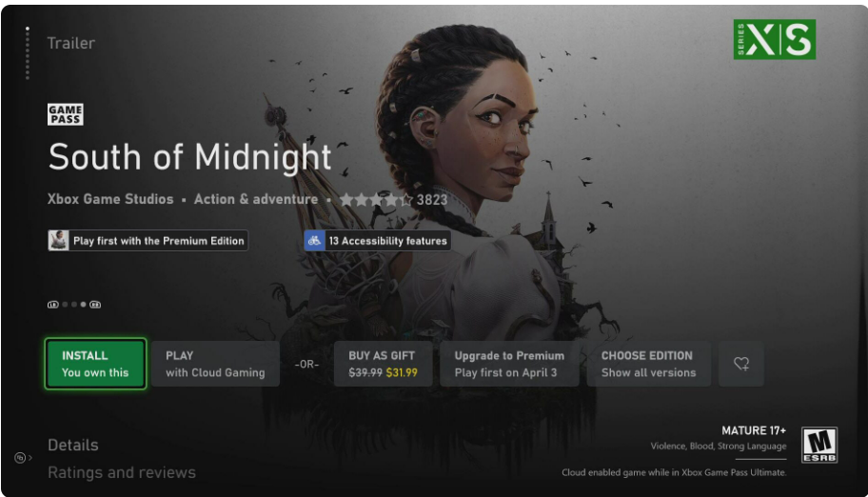Image resolution: width=868 pixels, height=497 pixels.
Task: Click the Premium Edition thumbnail icon
Action: [58, 241]
